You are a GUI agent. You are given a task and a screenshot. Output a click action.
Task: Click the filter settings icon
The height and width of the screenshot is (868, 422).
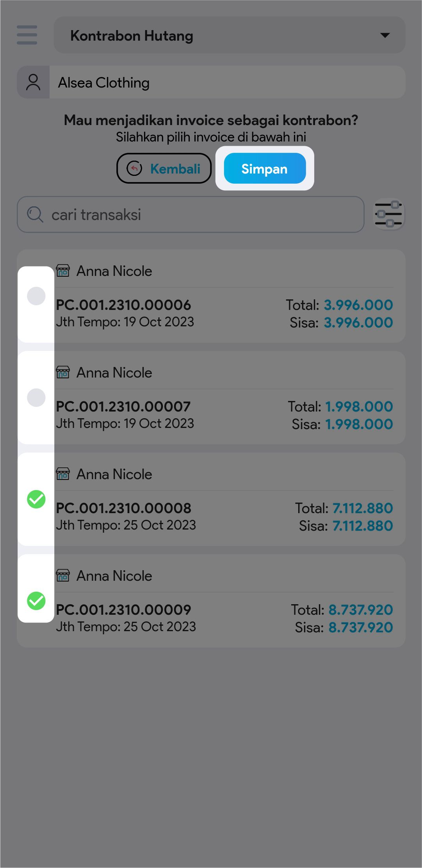click(388, 214)
